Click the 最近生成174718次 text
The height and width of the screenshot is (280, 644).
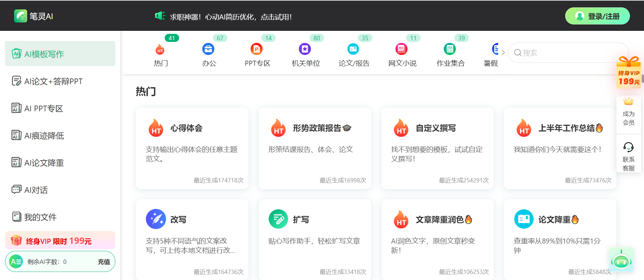[x=219, y=180]
